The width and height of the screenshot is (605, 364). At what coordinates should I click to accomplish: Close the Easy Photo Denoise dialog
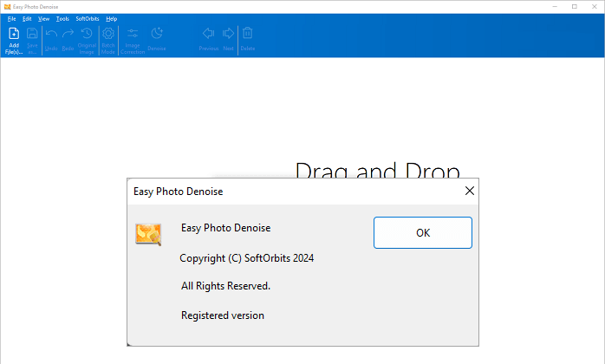click(469, 191)
